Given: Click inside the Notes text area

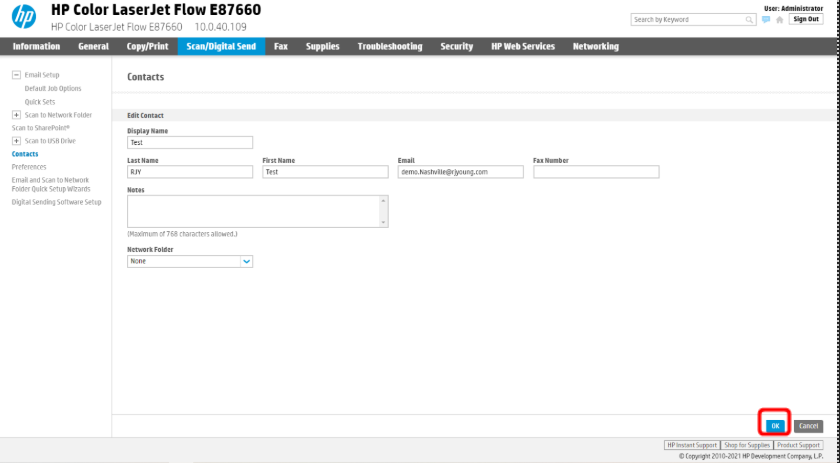Looking at the screenshot, I should click(x=253, y=211).
